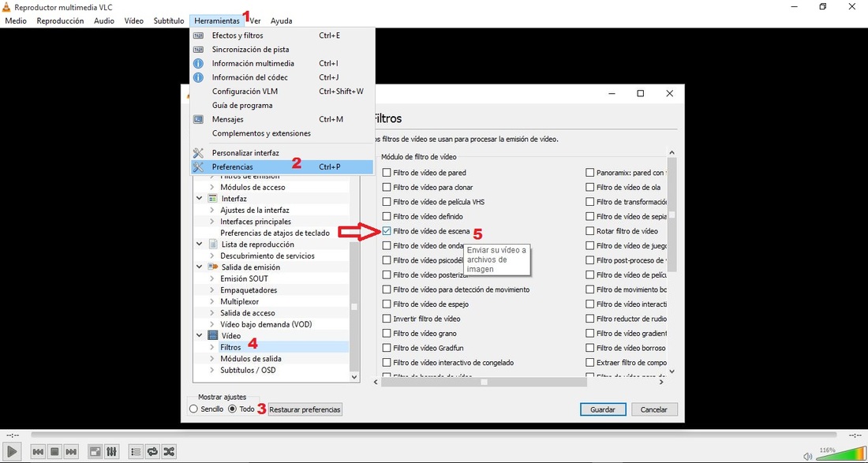The width and height of the screenshot is (868, 463).
Task: Select the Sencillo radio button
Action: pyautogui.click(x=193, y=409)
